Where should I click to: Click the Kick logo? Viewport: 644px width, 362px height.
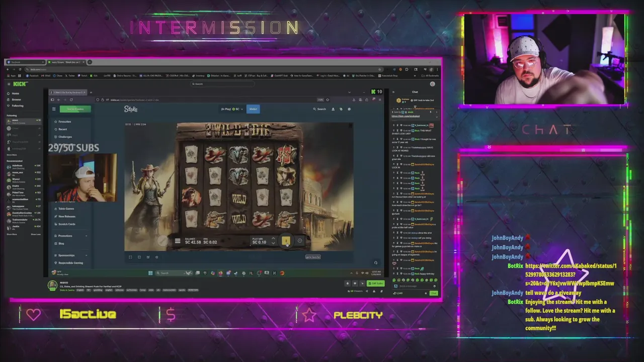pyautogui.click(x=20, y=84)
